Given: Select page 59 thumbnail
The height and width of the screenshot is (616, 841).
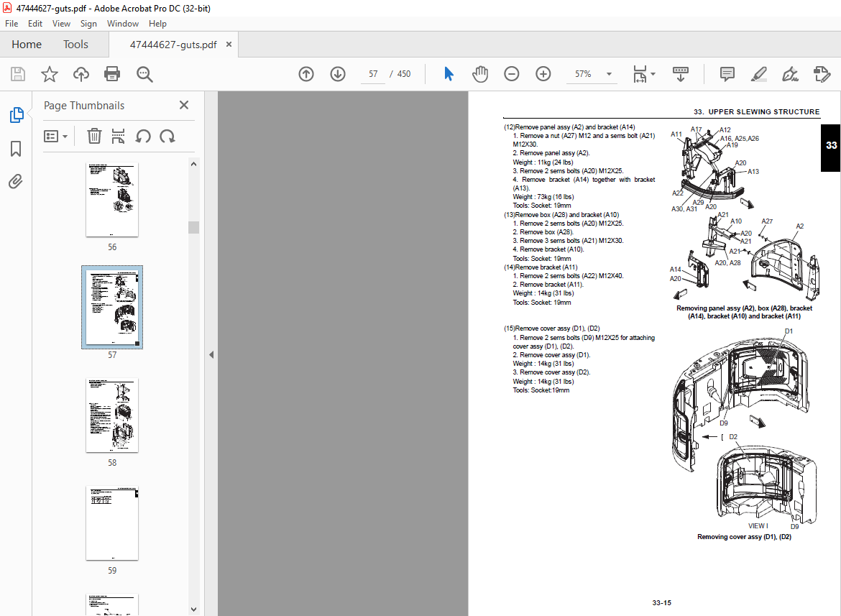Looking at the screenshot, I should point(112,523).
